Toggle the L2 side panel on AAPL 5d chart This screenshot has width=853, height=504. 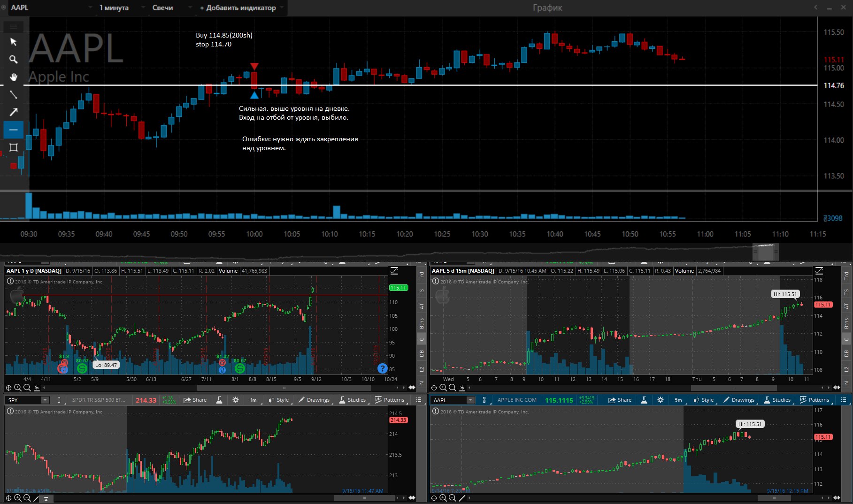point(846,369)
